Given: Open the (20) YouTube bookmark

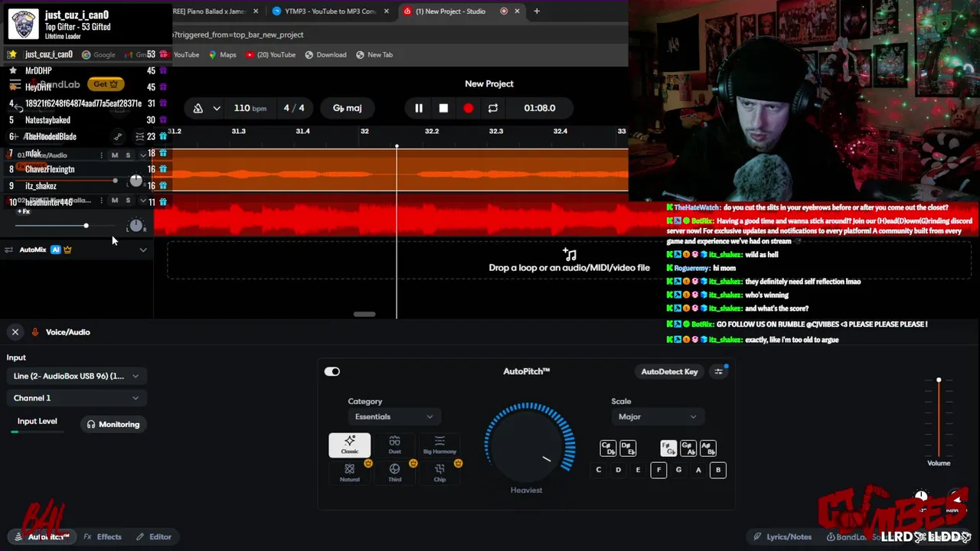Looking at the screenshot, I should point(270,54).
